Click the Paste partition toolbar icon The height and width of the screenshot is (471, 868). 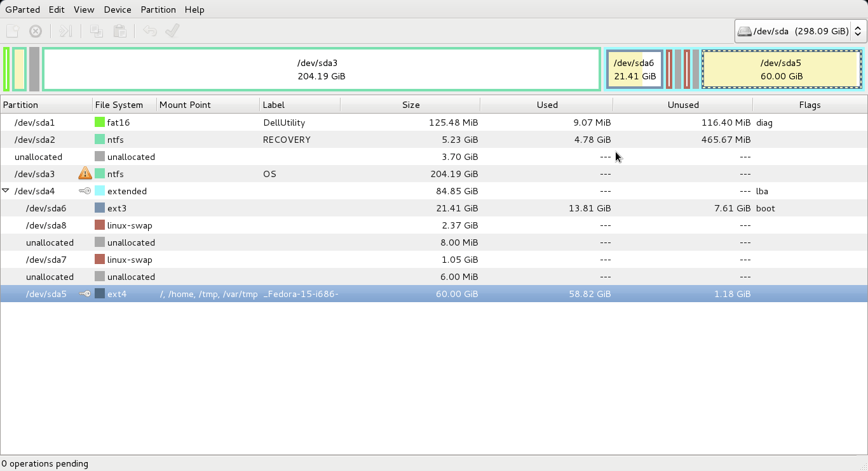[x=119, y=30]
